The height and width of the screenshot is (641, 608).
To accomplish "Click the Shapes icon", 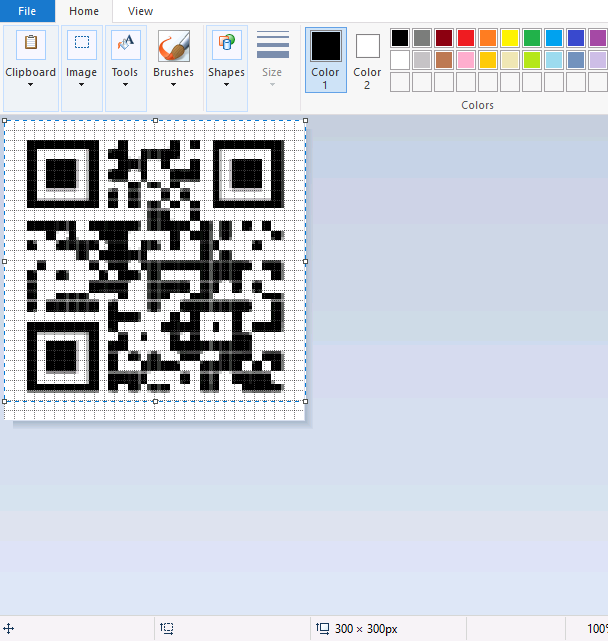I will coord(227,44).
